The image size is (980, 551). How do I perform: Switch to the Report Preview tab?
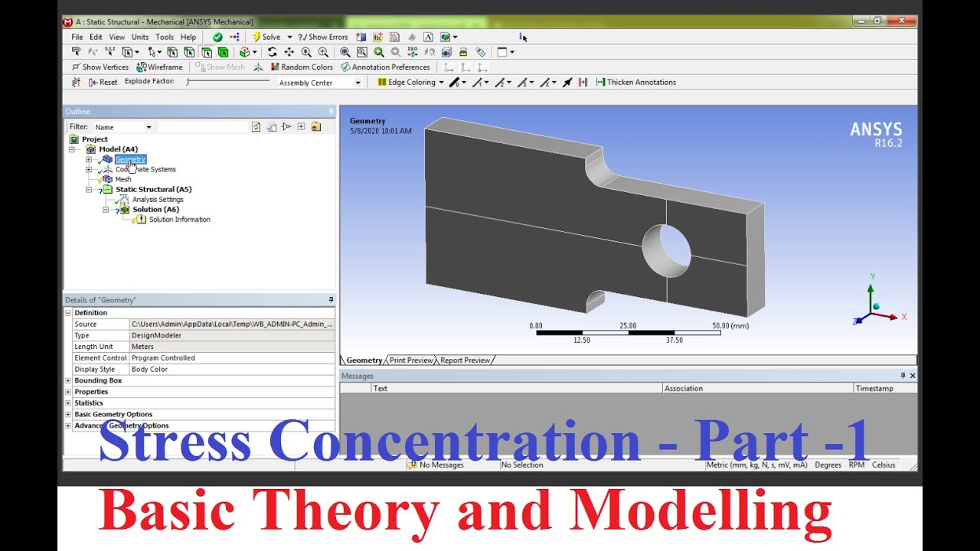click(465, 360)
